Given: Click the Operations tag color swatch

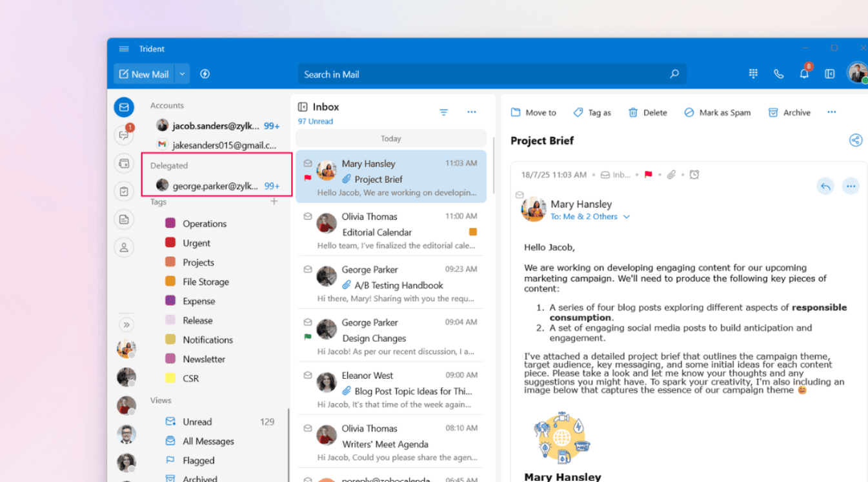Looking at the screenshot, I should coord(170,223).
